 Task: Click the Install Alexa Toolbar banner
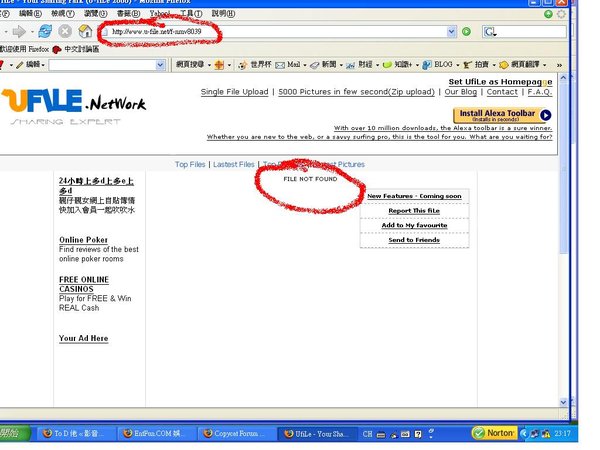[502, 115]
